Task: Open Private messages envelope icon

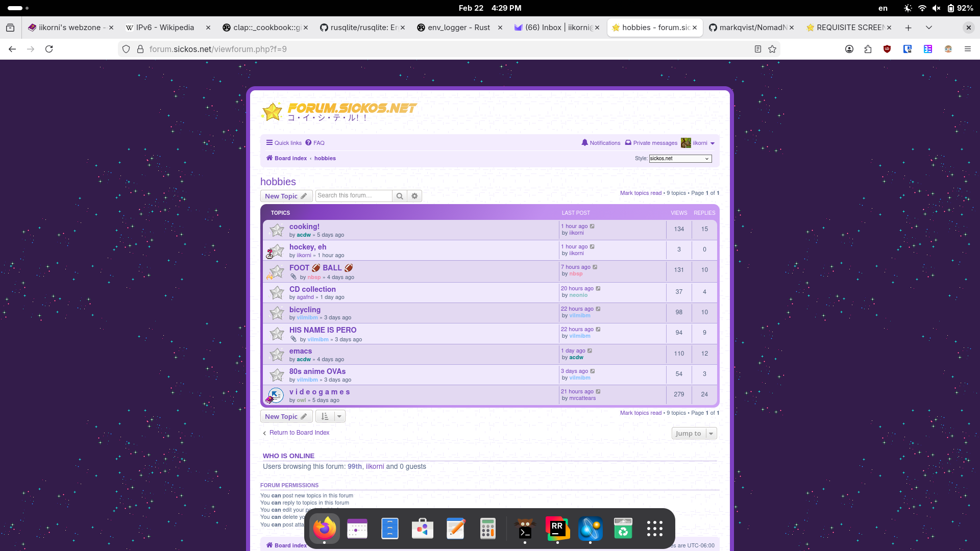Action: click(628, 143)
